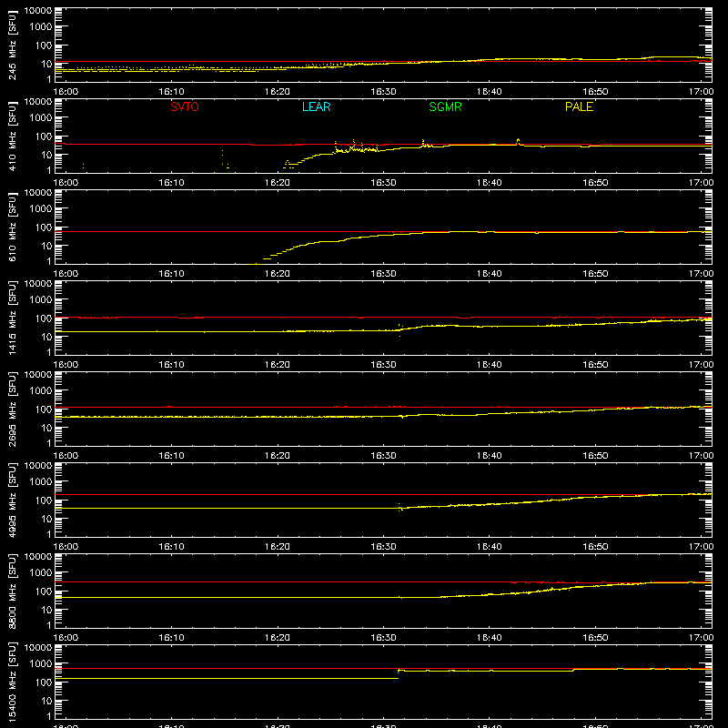Click the red SVTO station legend label
This screenshot has height=728, width=728.
(185, 106)
